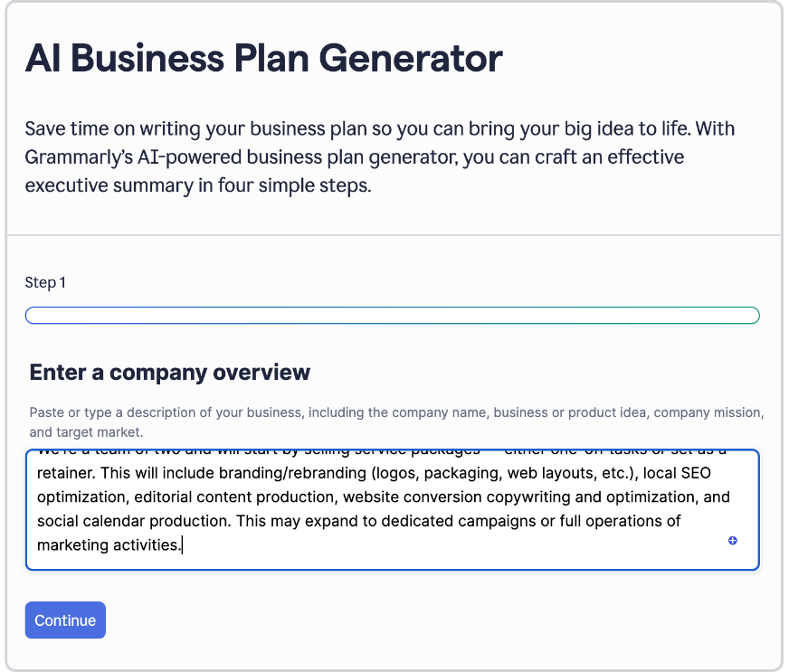Click the "AI Business Plan Generator" heading
789x672 pixels.
tap(263, 58)
